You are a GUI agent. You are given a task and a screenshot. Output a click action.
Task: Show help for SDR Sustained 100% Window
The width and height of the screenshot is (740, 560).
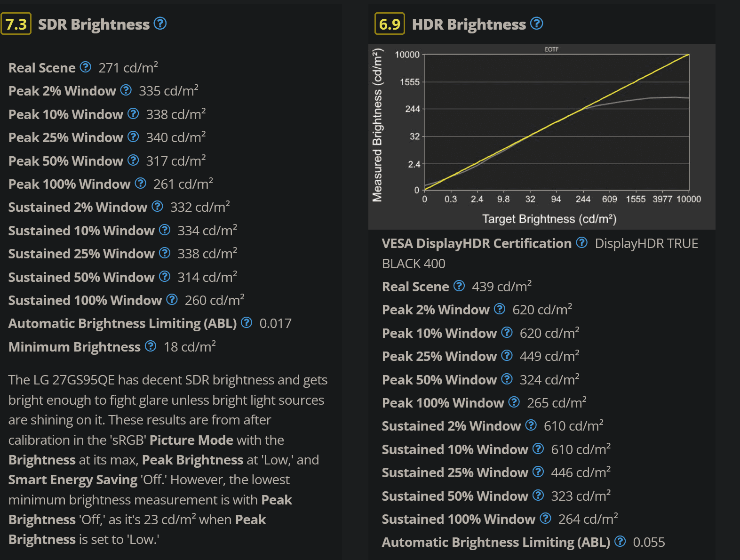click(172, 299)
